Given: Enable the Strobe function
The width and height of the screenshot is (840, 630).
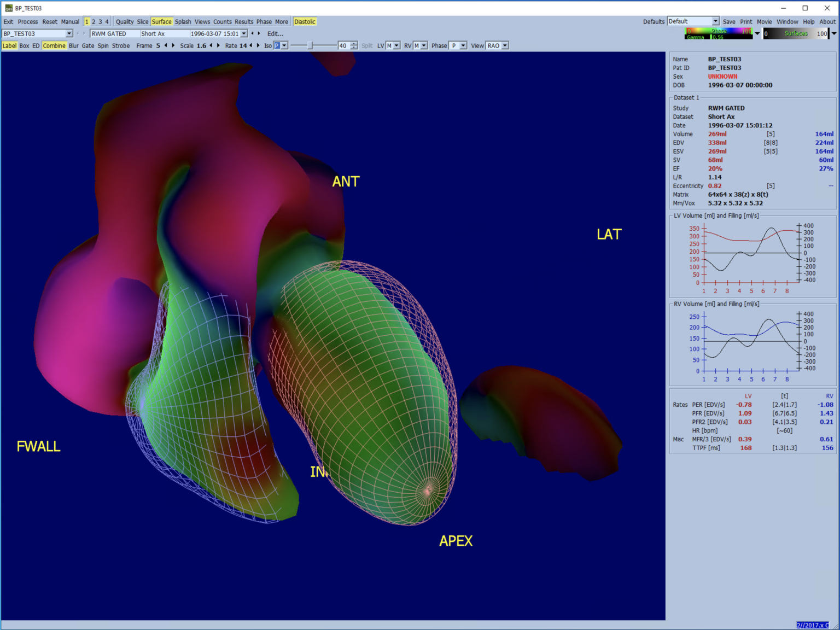Looking at the screenshot, I should tap(120, 45).
